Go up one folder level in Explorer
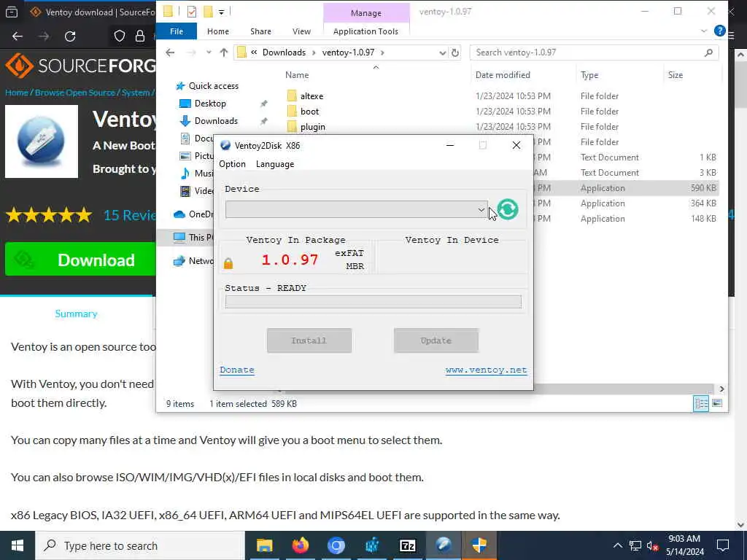The image size is (747, 560). coord(224,52)
